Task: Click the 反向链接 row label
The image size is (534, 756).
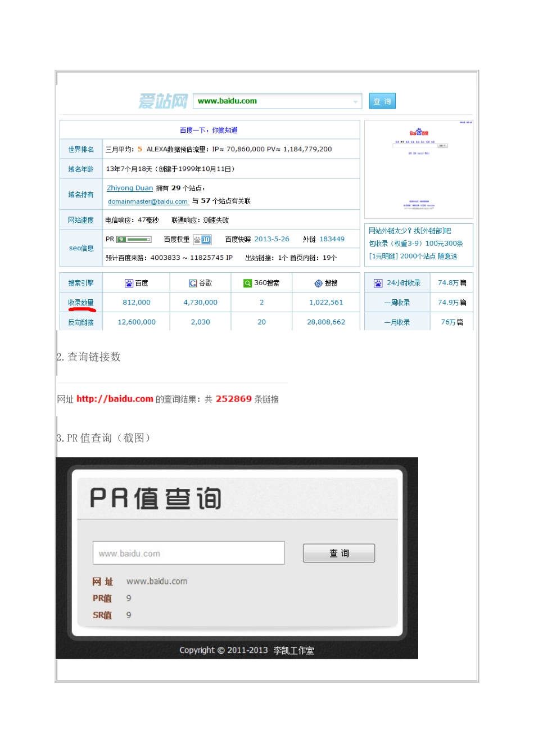Action: coord(81,322)
